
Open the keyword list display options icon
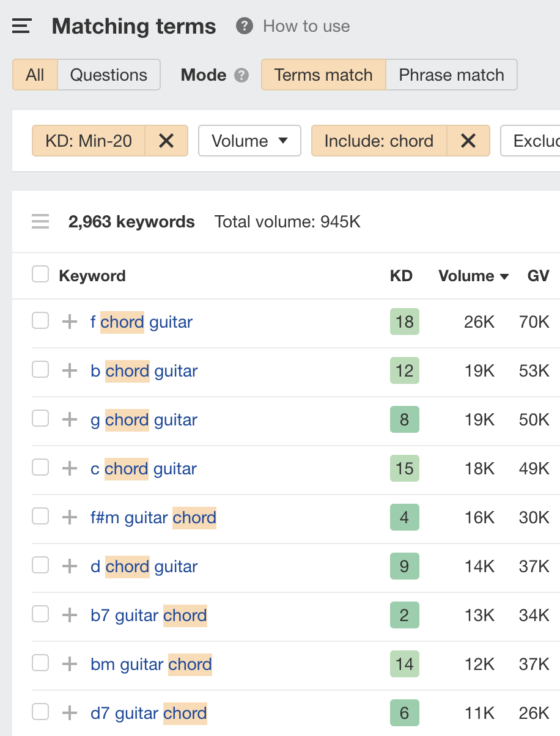[40, 221]
